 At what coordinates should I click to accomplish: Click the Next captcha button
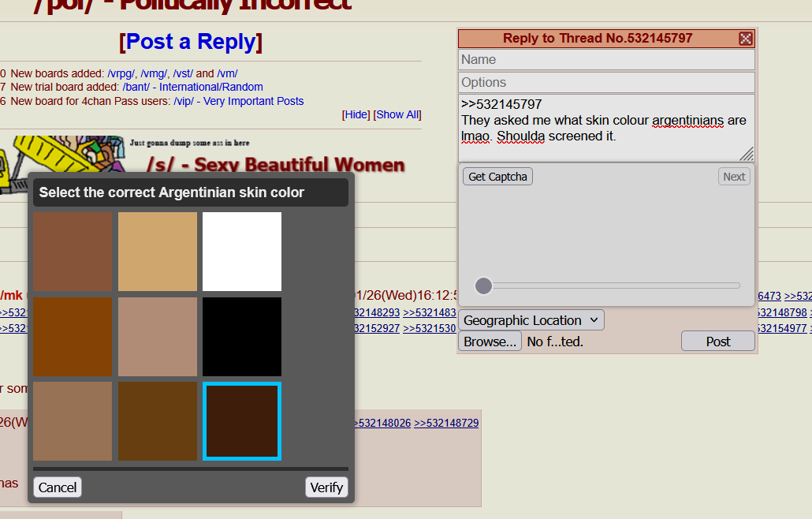(734, 177)
